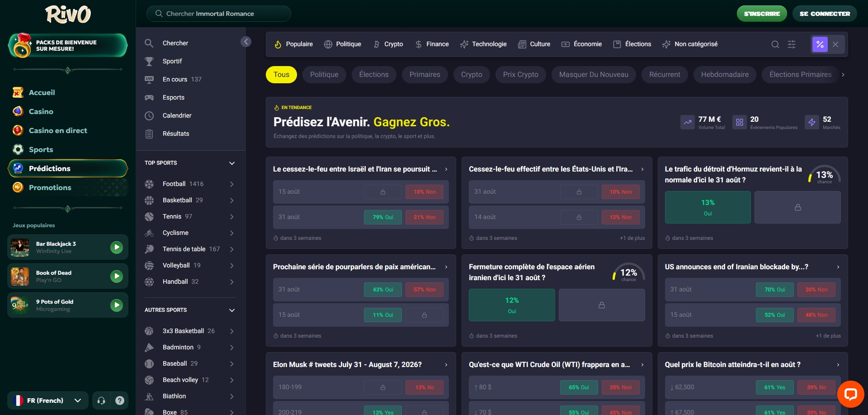Focus the Chercher Immortal Romance search field
The height and width of the screenshot is (415, 868).
click(218, 14)
